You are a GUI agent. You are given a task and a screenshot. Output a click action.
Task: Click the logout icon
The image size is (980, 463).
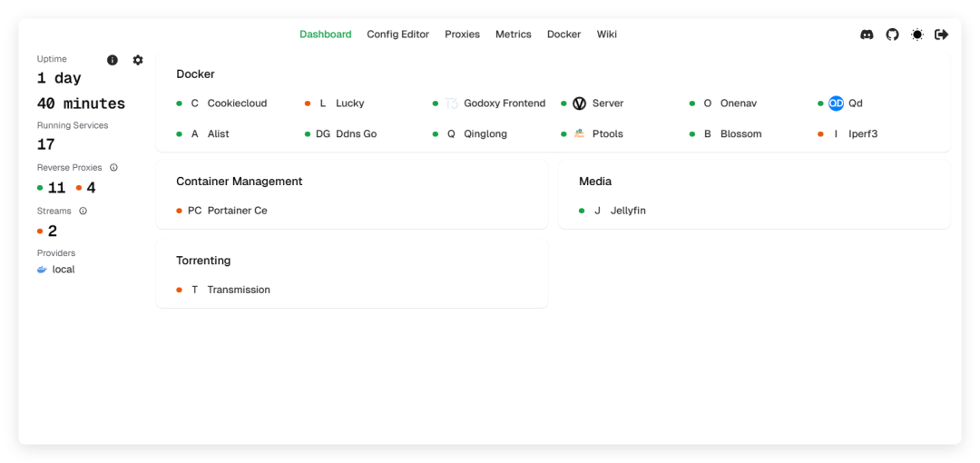pos(942,34)
